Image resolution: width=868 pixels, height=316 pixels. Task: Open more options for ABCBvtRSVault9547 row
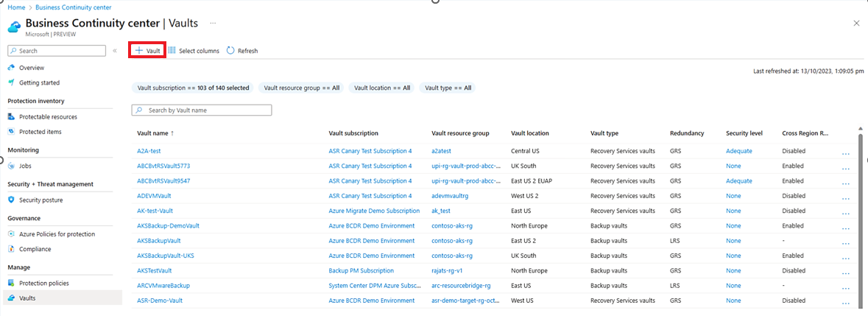point(845,183)
